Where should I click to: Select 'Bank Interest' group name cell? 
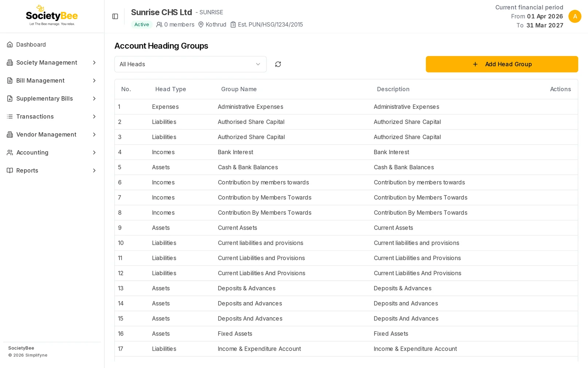tap(236, 152)
